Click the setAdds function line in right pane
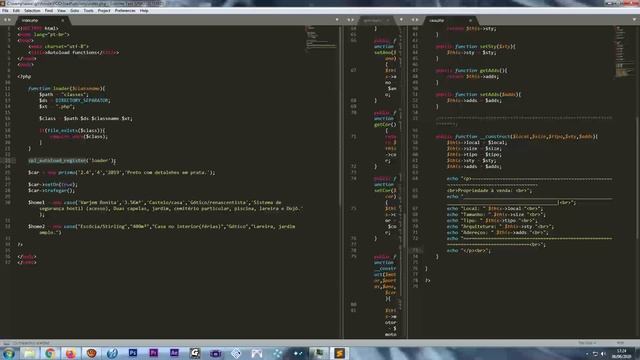640x360 pixels. pos(478,94)
